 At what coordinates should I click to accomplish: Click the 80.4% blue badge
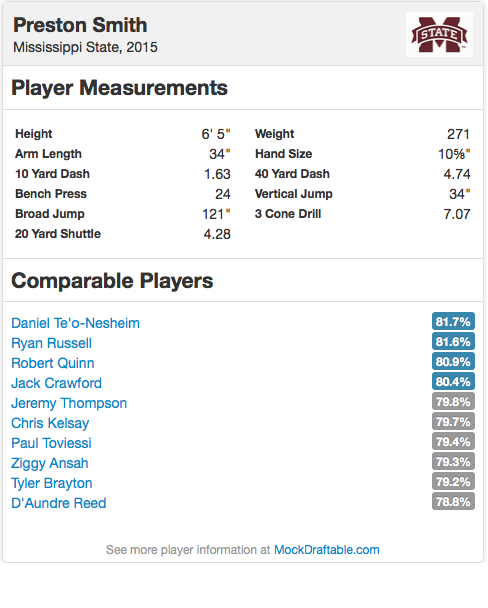(453, 382)
